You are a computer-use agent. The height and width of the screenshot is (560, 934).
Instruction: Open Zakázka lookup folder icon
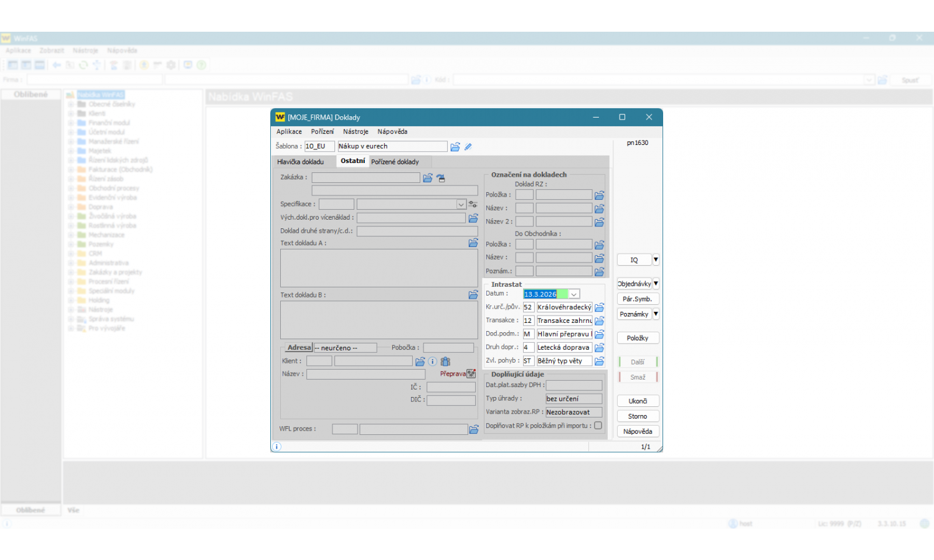pos(428,178)
